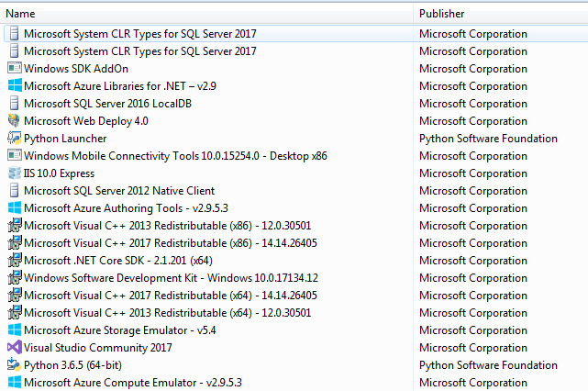Choose 'Microsoft .NET Core SDK - 2.1.201 (x64)'
The image size is (588, 391).
pos(118,261)
